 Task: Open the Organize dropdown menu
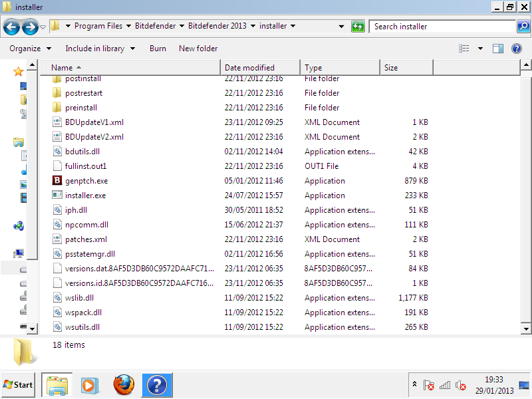pyautogui.click(x=31, y=49)
